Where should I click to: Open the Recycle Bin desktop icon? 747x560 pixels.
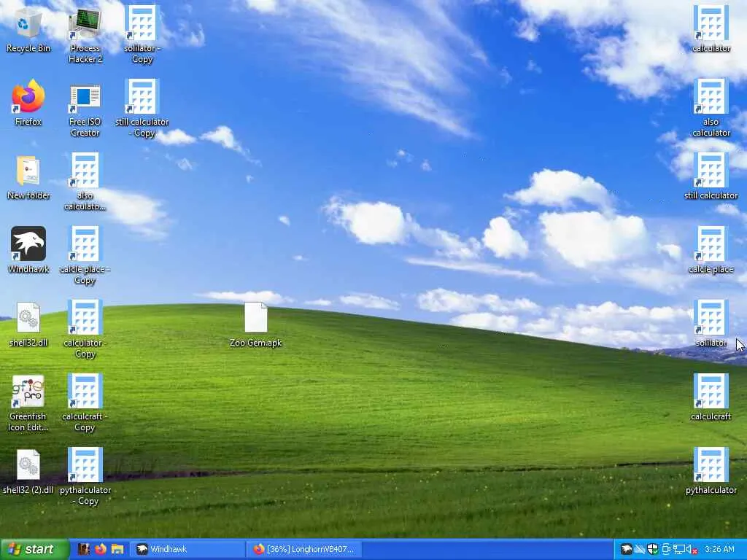coord(28,29)
